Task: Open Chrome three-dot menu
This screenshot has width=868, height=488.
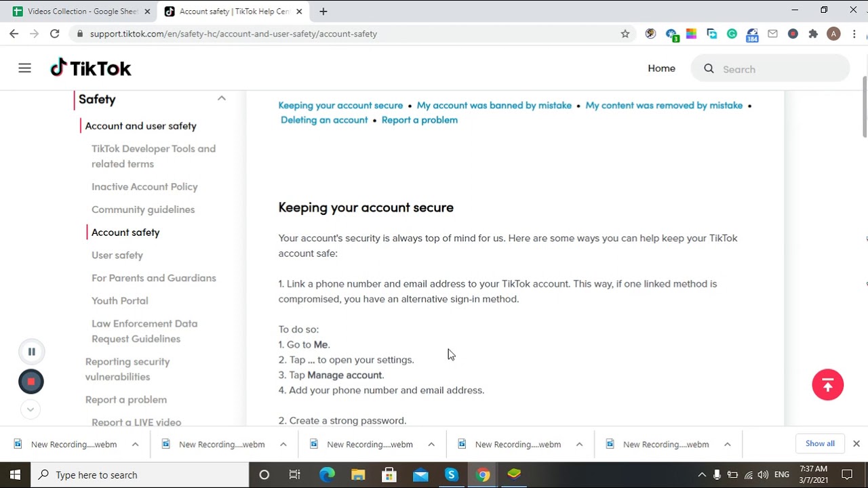Action: click(854, 34)
